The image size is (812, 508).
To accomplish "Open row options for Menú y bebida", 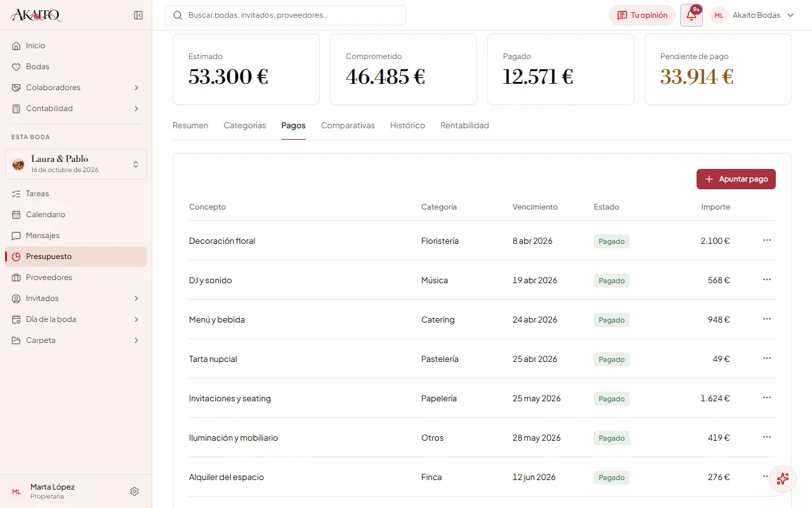I will [767, 319].
